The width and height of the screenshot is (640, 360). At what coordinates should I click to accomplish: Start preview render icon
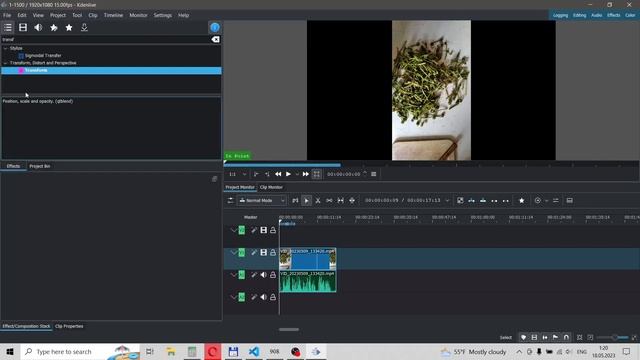coord(538,200)
